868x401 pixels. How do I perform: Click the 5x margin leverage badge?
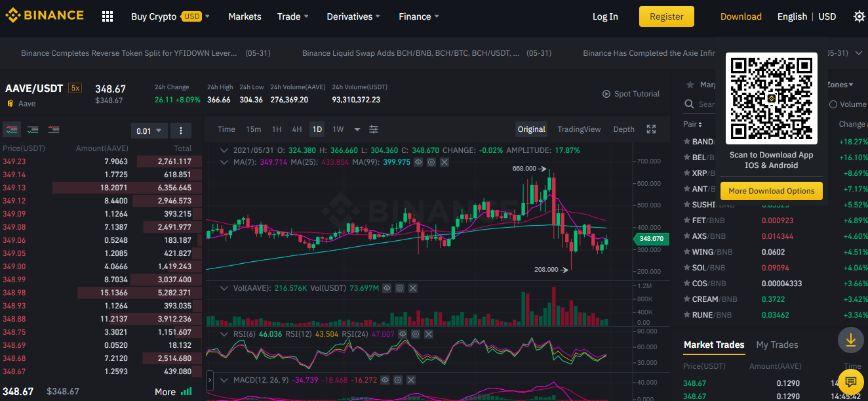click(x=75, y=88)
